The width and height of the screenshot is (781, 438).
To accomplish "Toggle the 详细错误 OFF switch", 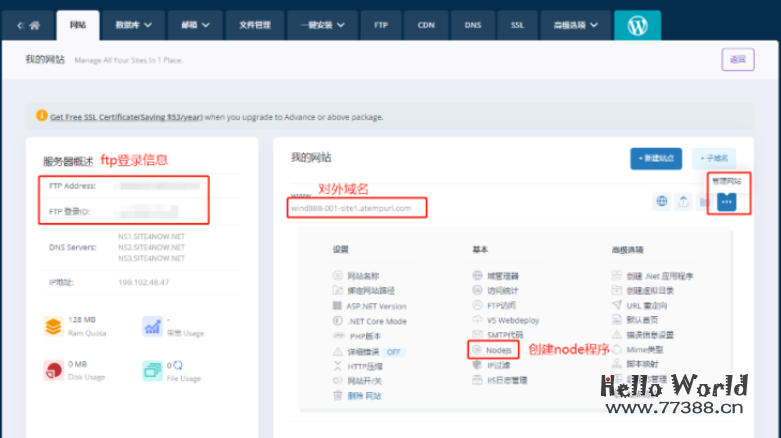I will [393, 352].
